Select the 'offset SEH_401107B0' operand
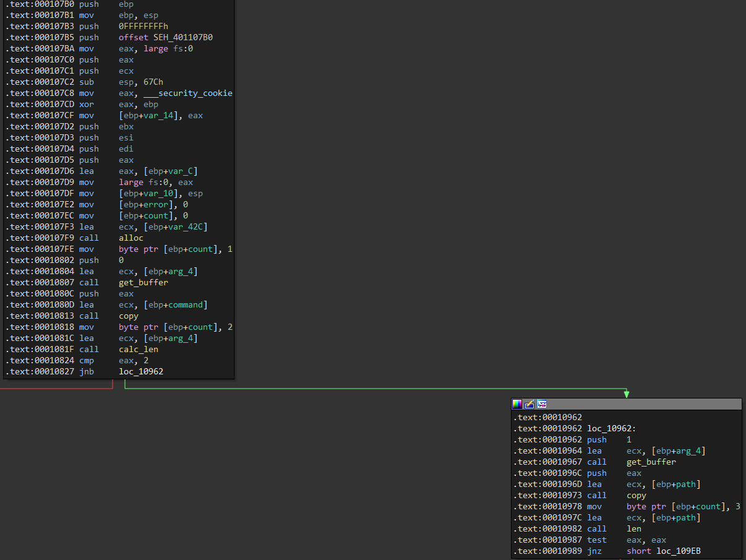 click(x=166, y=38)
